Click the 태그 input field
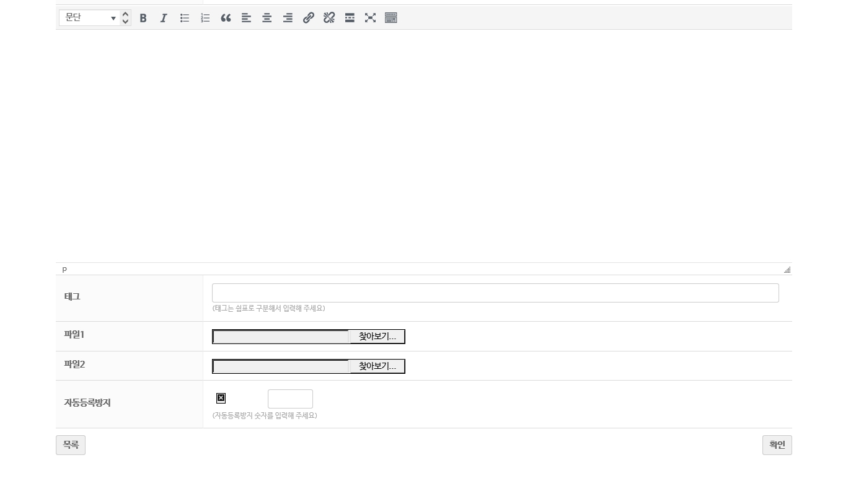The width and height of the screenshot is (856, 504). coord(495,293)
